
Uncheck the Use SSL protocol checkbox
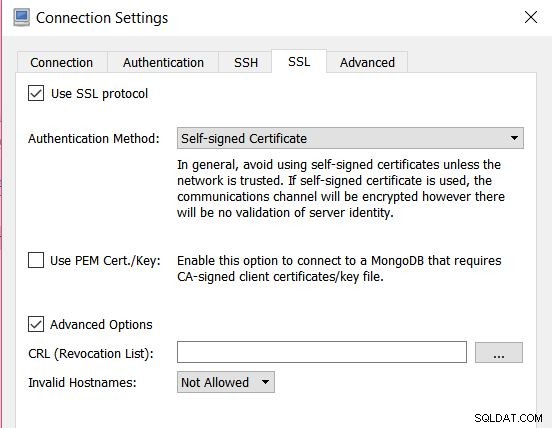pyautogui.click(x=36, y=93)
